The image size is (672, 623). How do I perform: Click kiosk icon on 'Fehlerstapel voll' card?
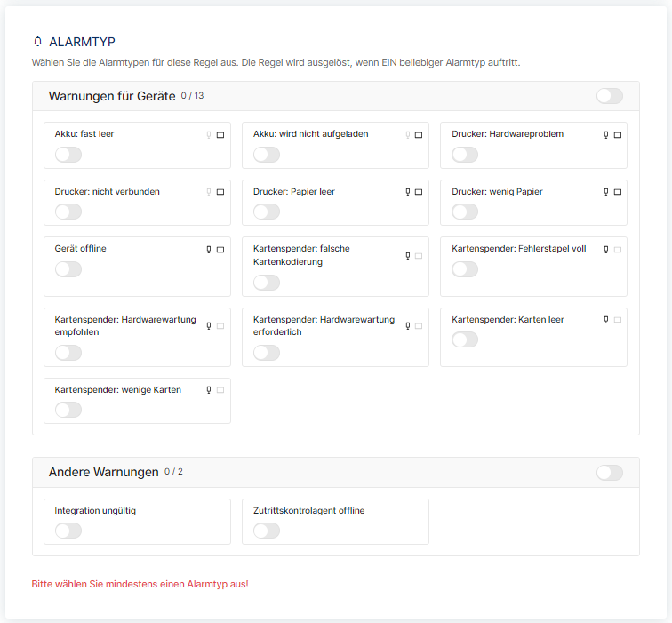606,250
